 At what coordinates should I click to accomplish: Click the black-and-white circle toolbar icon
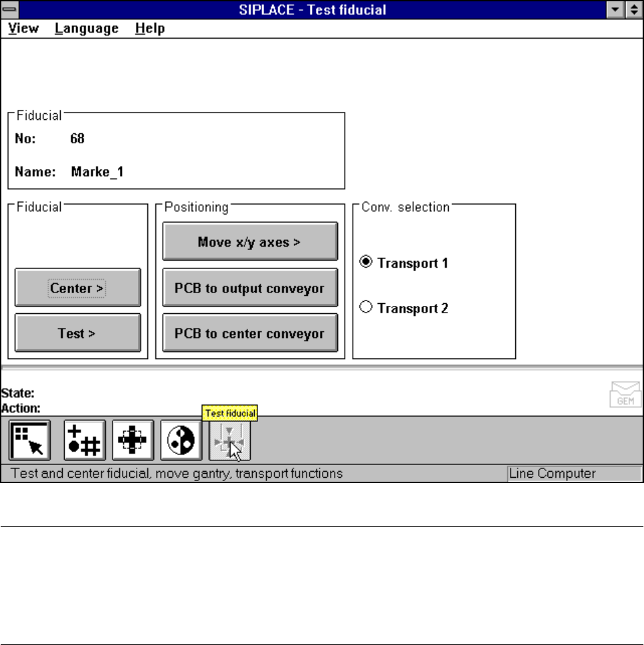181,440
